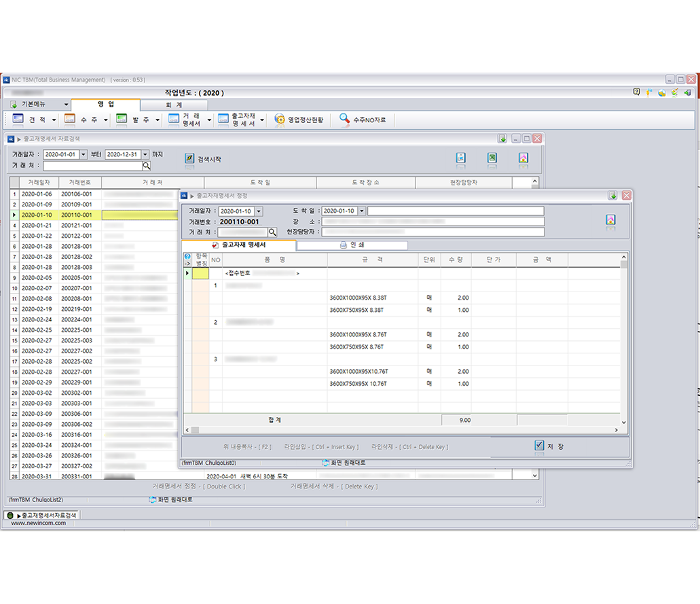Screen dimensions: 700x604
Task: Click the magnifier next to 거래처 search field
Action: 146,166
